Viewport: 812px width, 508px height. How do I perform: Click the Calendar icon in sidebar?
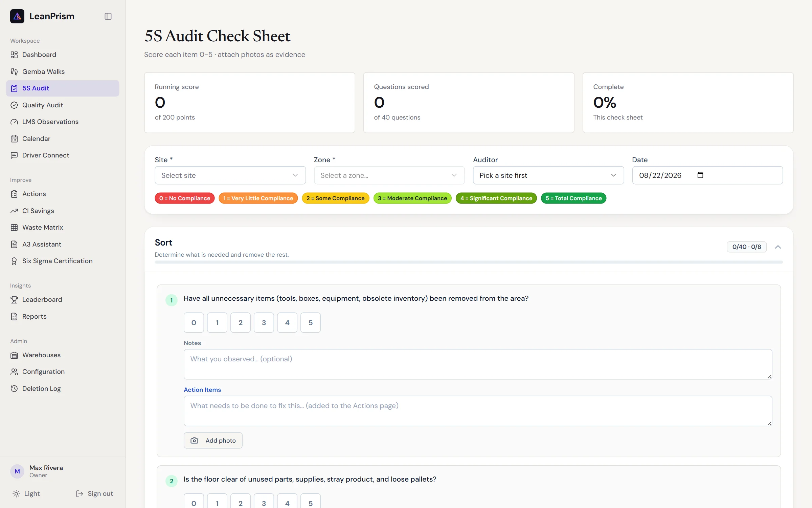(14, 139)
